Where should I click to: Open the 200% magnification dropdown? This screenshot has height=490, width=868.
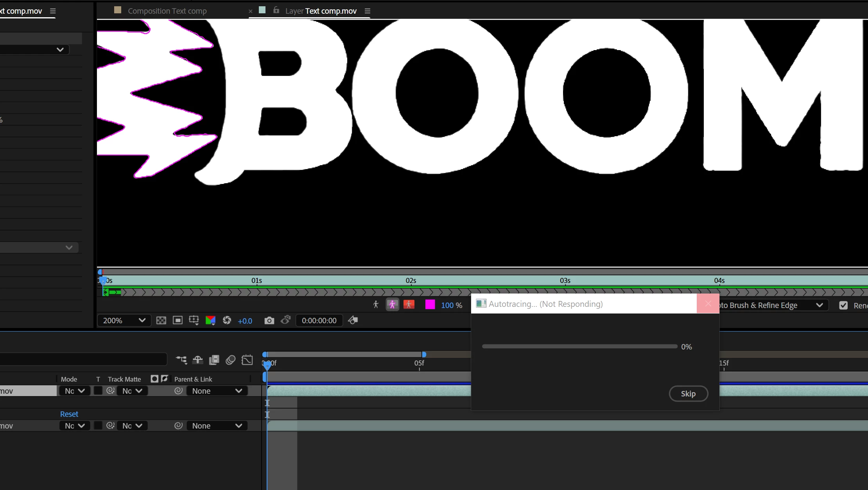(124, 321)
